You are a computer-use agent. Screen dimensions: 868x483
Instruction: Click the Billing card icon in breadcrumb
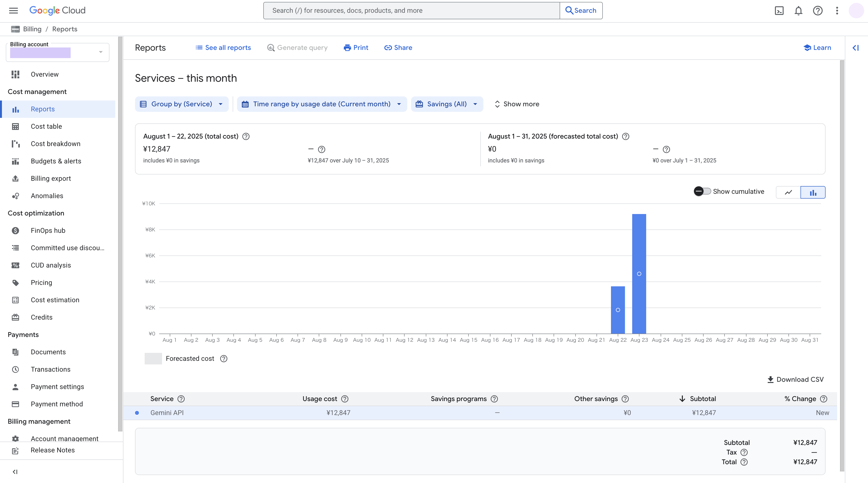[15, 29]
